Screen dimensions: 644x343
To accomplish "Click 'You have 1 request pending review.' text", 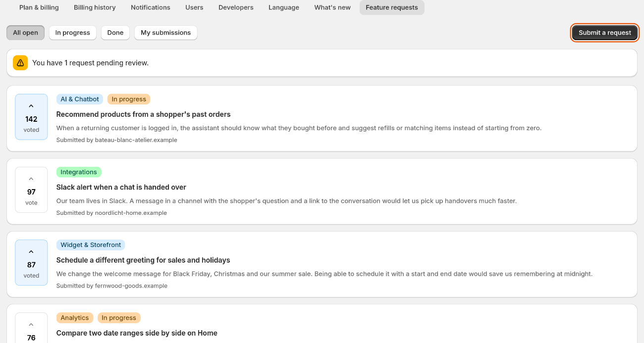I will [x=90, y=63].
